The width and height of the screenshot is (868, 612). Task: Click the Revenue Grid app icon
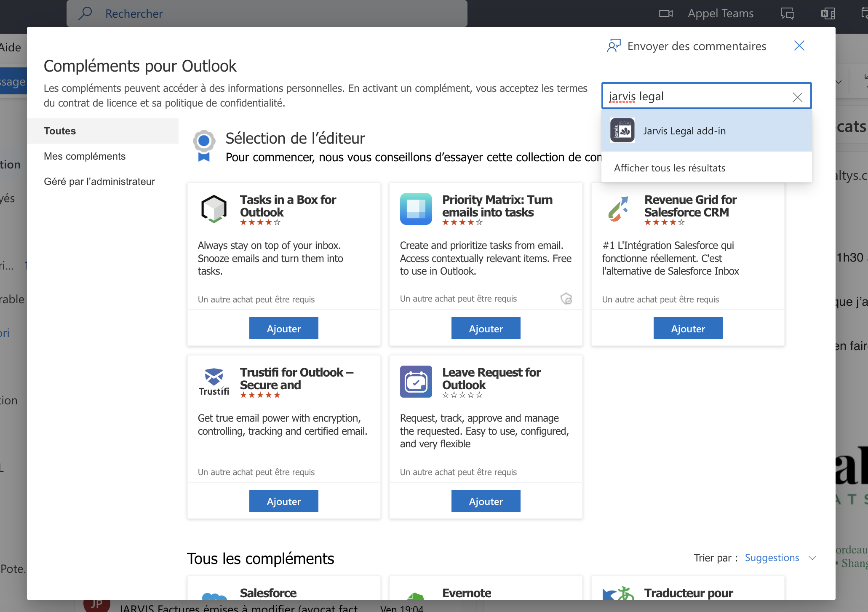[618, 209]
